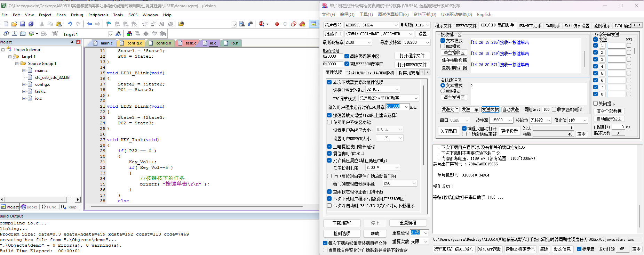The width and height of the screenshot is (644, 255).
Task: Close the Project panel with red X
Action: click(78, 42)
